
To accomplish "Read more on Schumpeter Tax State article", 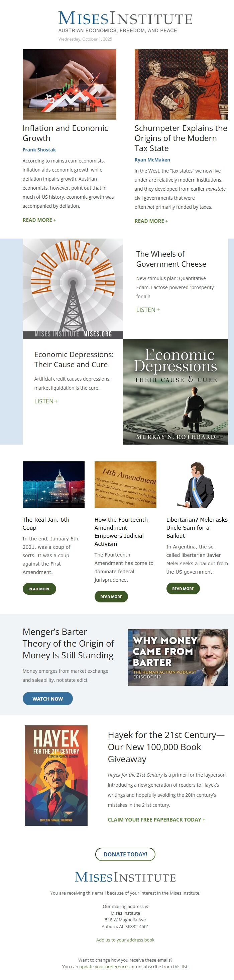I will point(151,221).
